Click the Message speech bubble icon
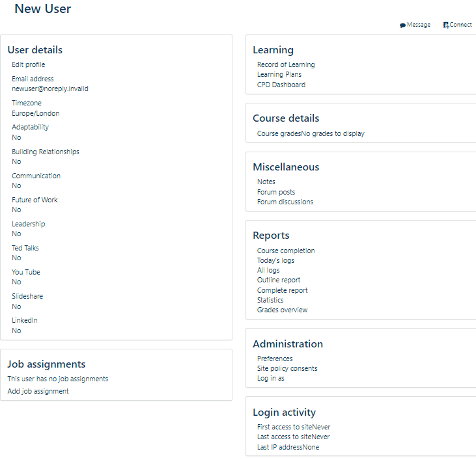The height and width of the screenshot is (460, 476). point(402,25)
